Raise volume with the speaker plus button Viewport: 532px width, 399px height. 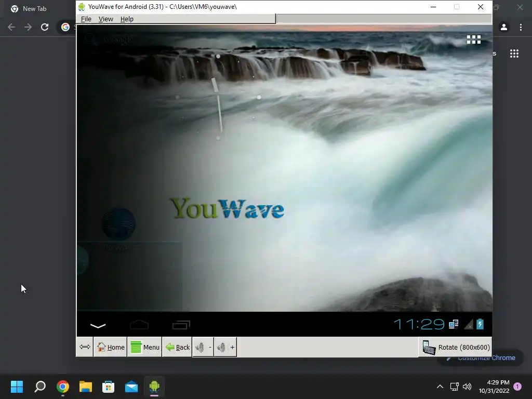click(225, 347)
